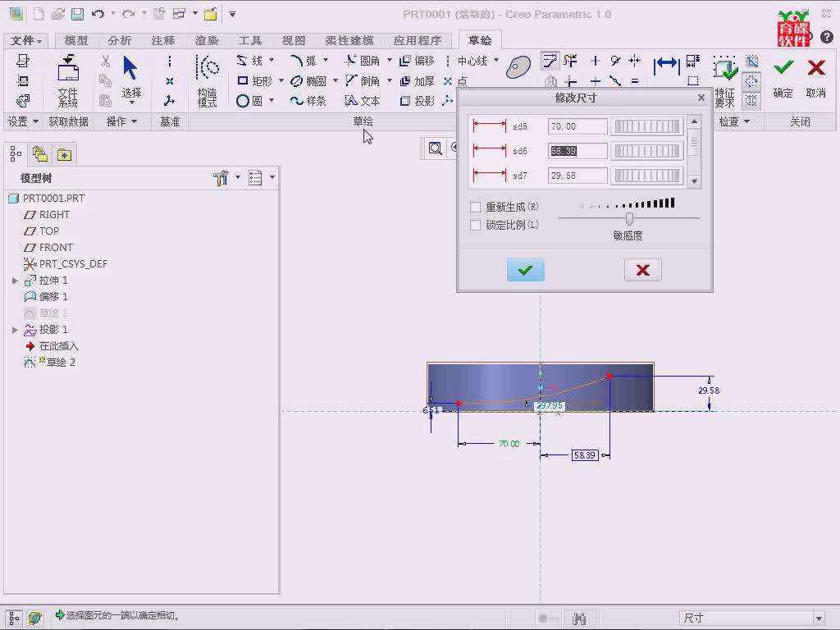Accept changes with green check in dialog
840x630 pixels.
526,270
